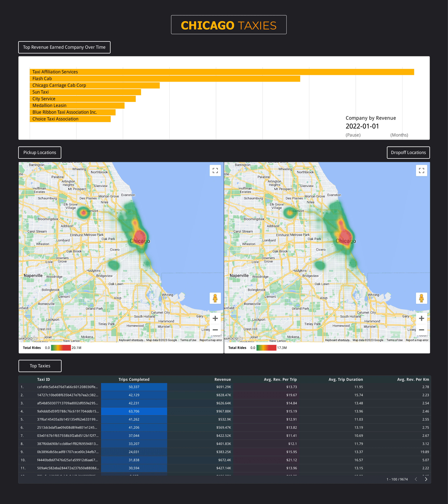Click the Pickup map 20.1M maximum value

[x=76, y=348]
